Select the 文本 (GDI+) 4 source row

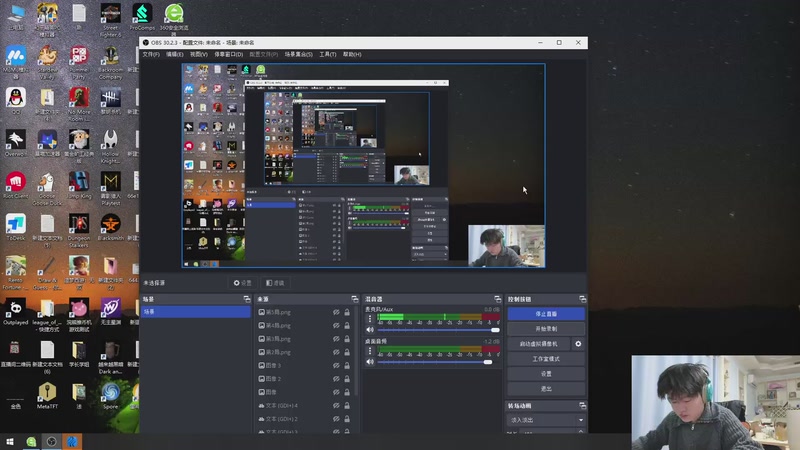(305, 406)
